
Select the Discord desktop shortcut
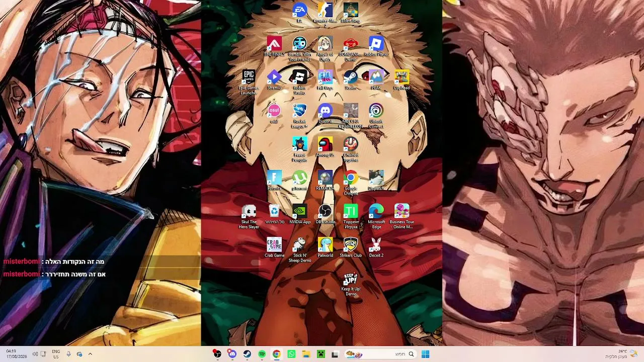coord(325,114)
